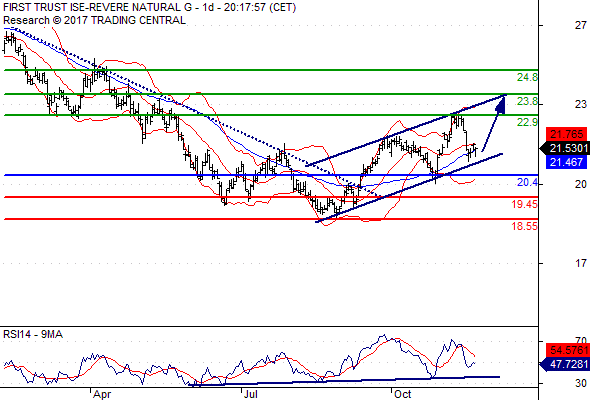
Task: Click the Trading Central research copyright text
Action: (94, 20)
